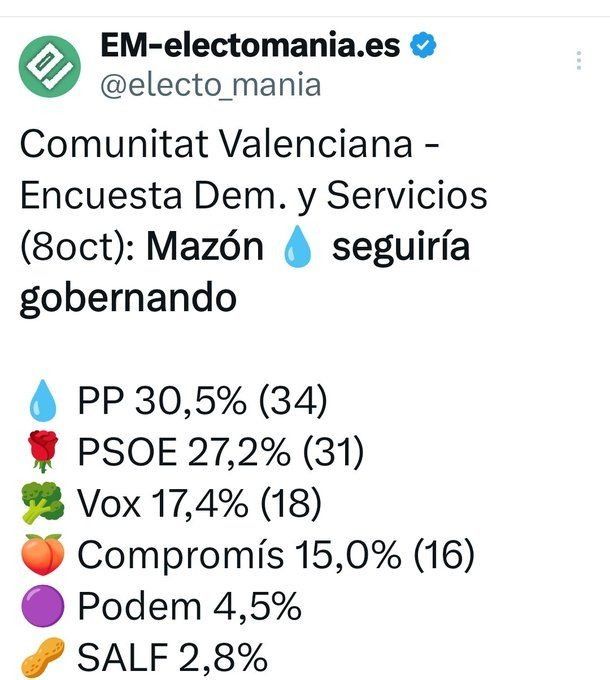Click the blue verified checkmark badge

pyautogui.click(x=425, y=46)
